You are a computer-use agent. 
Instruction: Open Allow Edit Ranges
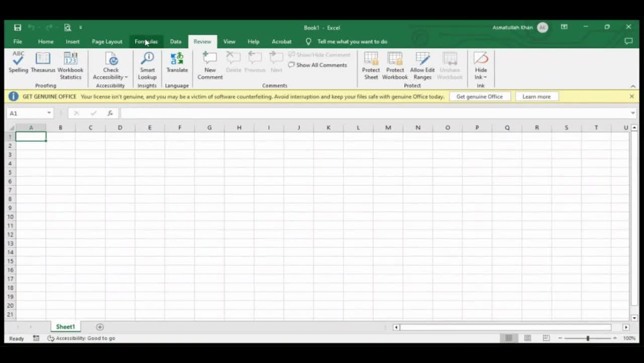(422, 66)
